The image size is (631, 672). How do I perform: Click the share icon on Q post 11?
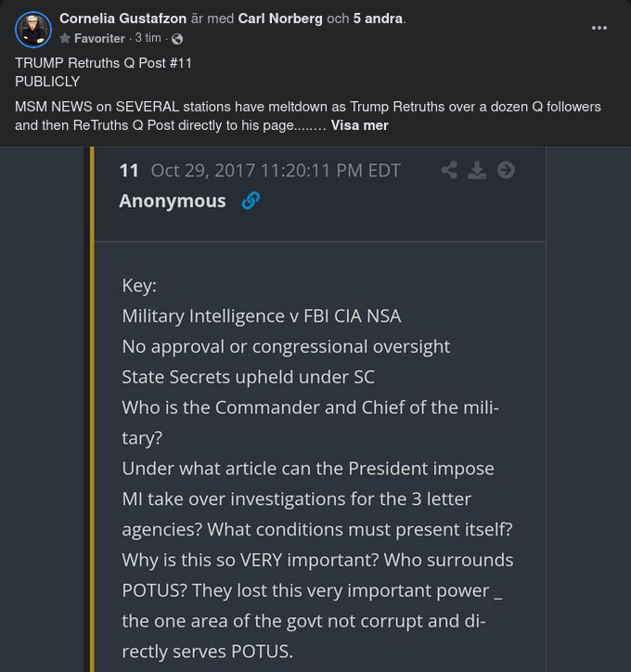tap(449, 170)
